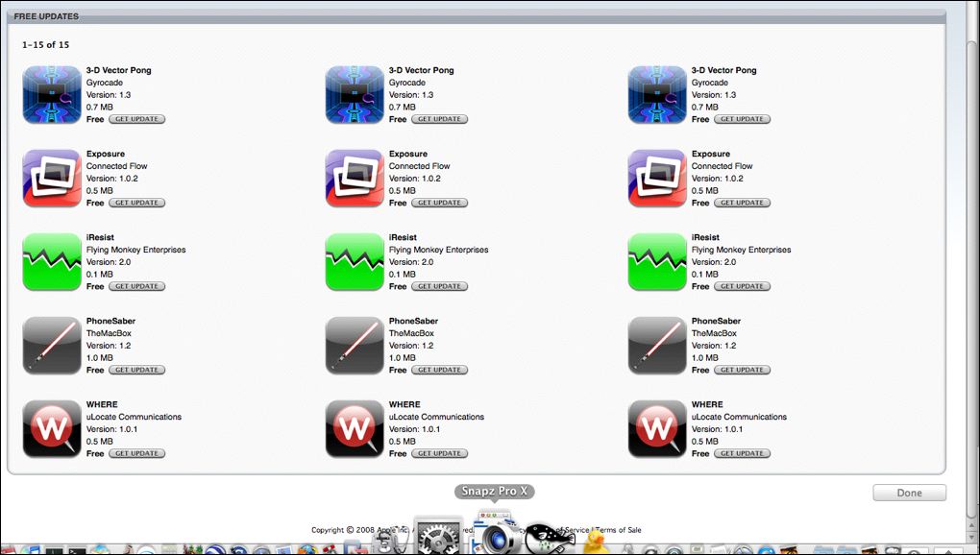Get update for Exposure in middle column
This screenshot has height=555, width=980.
coord(439,203)
